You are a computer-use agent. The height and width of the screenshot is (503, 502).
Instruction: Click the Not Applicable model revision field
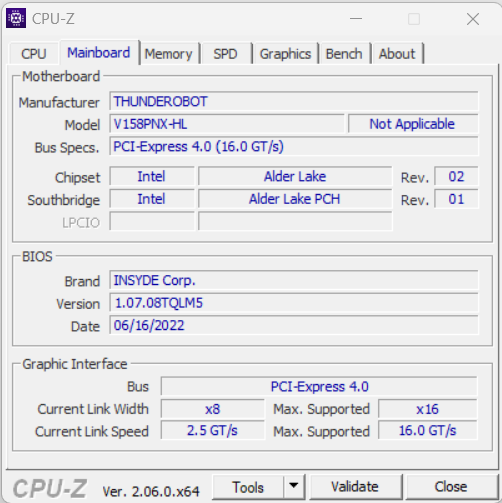coord(413,124)
